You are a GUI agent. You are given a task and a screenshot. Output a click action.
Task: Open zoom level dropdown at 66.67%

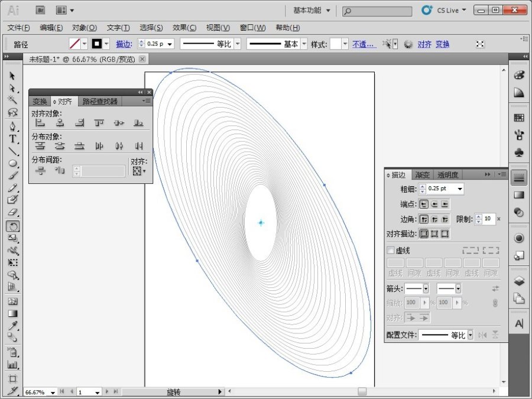[53, 392]
